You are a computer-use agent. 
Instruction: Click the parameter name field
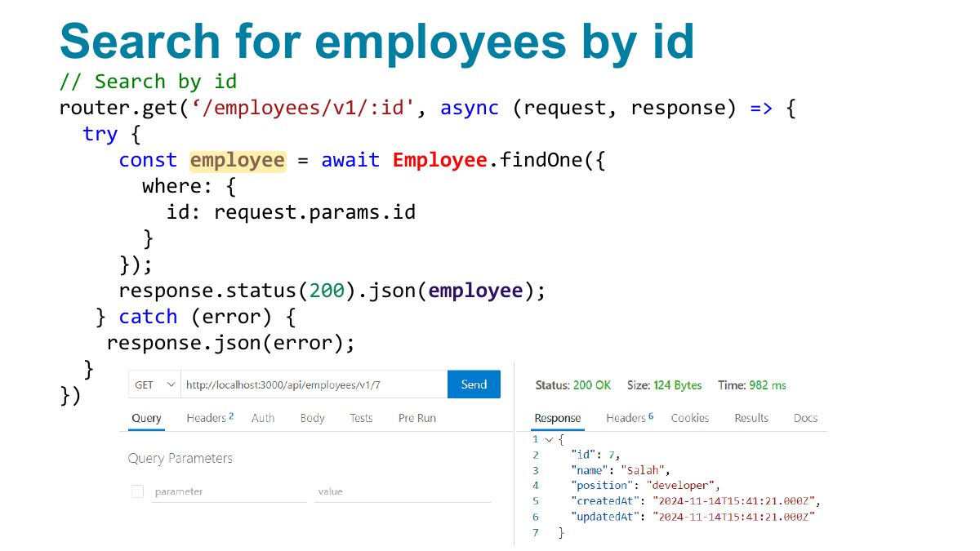(229, 491)
